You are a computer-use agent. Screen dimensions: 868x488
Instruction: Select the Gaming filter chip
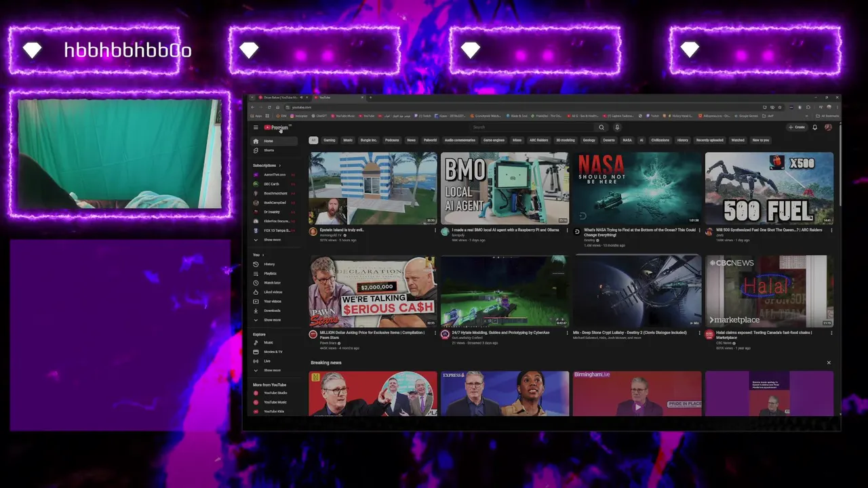click(330, 140)
